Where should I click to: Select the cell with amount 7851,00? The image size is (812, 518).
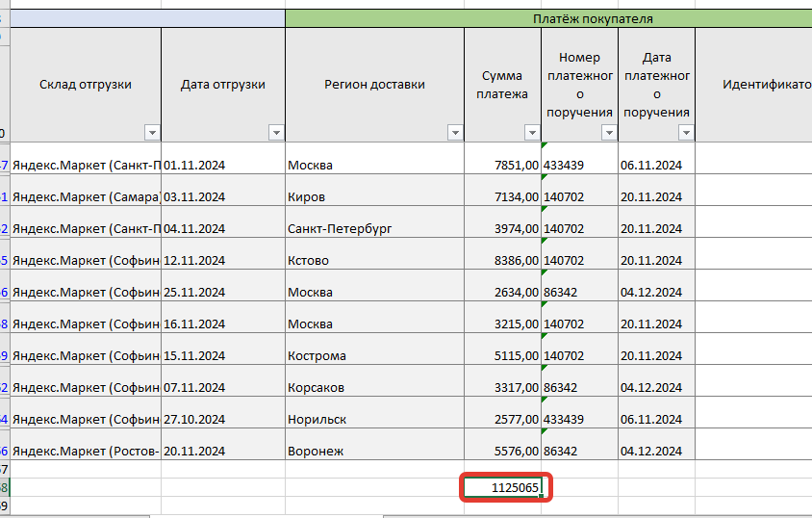pos(502,159)
